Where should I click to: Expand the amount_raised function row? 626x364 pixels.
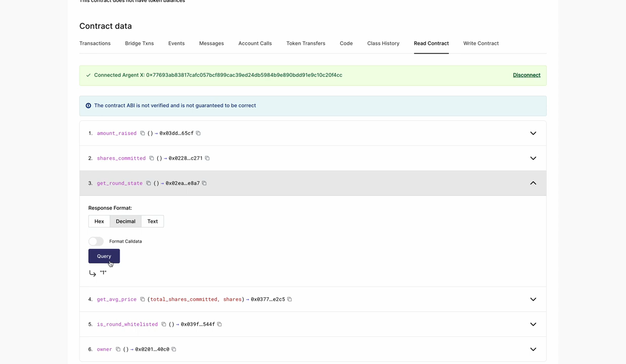coord(533,133)
